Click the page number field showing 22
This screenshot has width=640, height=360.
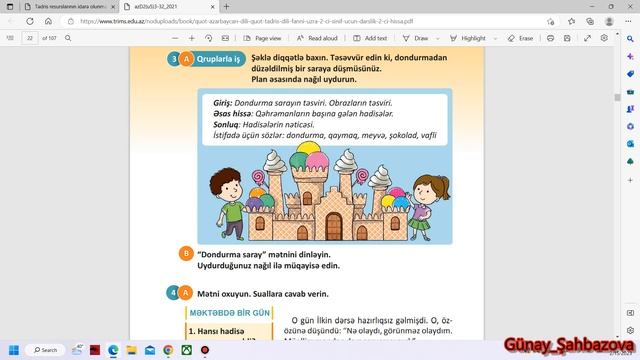[x=30, y=38]
